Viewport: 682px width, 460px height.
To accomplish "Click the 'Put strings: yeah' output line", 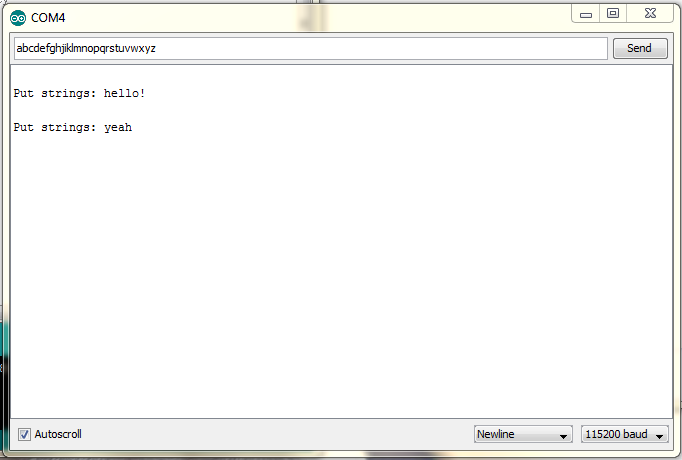I will tap(73, 127).
